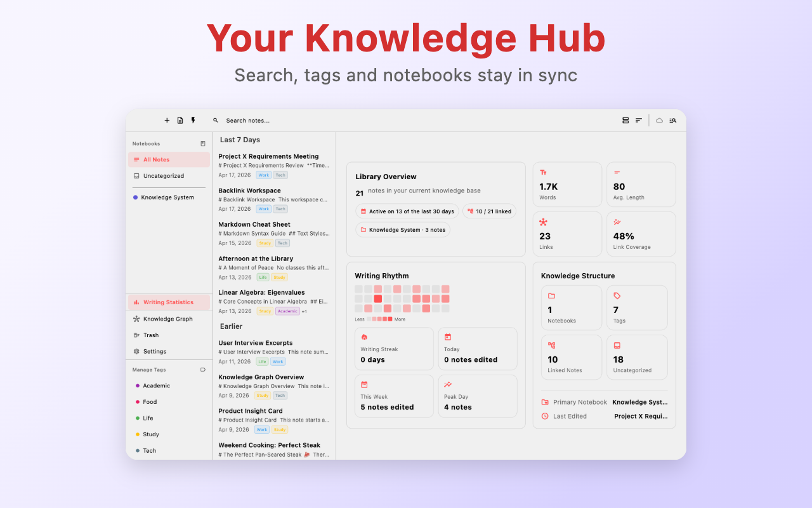Click the 21 notes count in Library Overview

click(x=360, y=193)
